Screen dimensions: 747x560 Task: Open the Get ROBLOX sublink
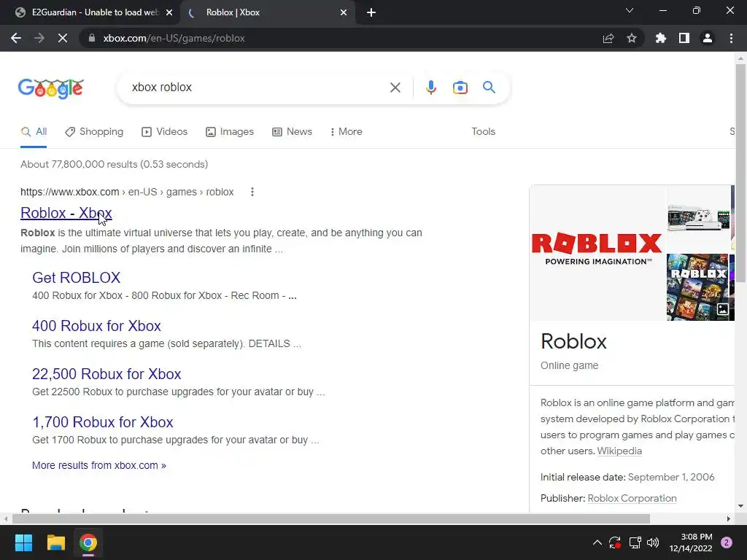(76, 278)
